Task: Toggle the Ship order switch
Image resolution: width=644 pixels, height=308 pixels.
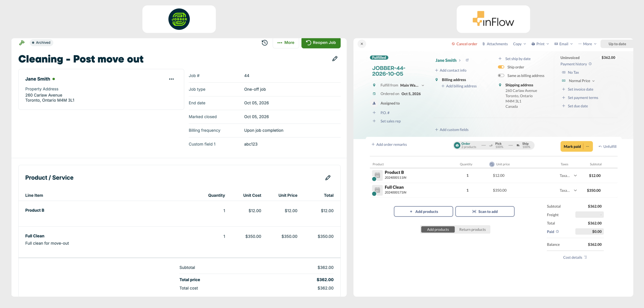Action: pyautogui.click(x=501, y=67)
